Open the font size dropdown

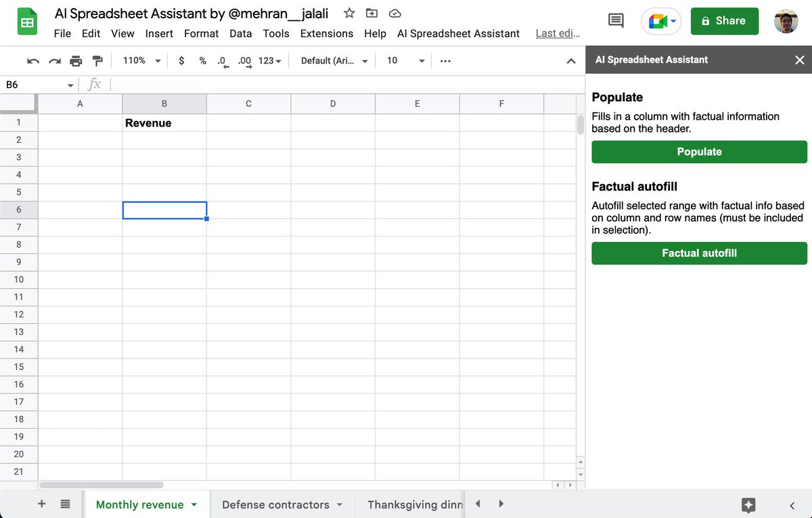point(405,61)
